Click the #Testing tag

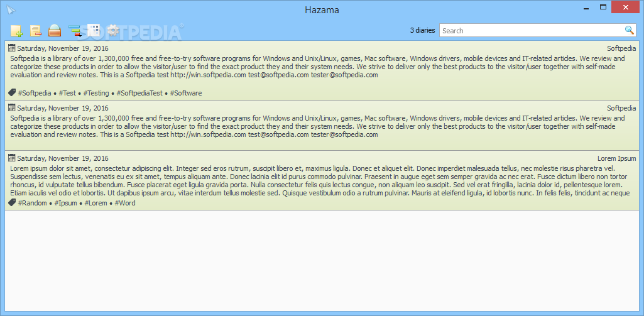[x=96, y=93]
